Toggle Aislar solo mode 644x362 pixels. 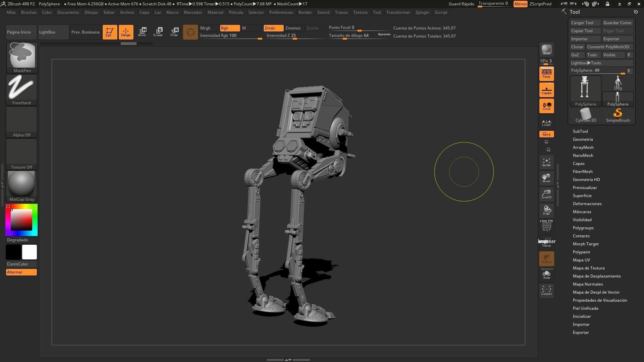coord(546,274)
